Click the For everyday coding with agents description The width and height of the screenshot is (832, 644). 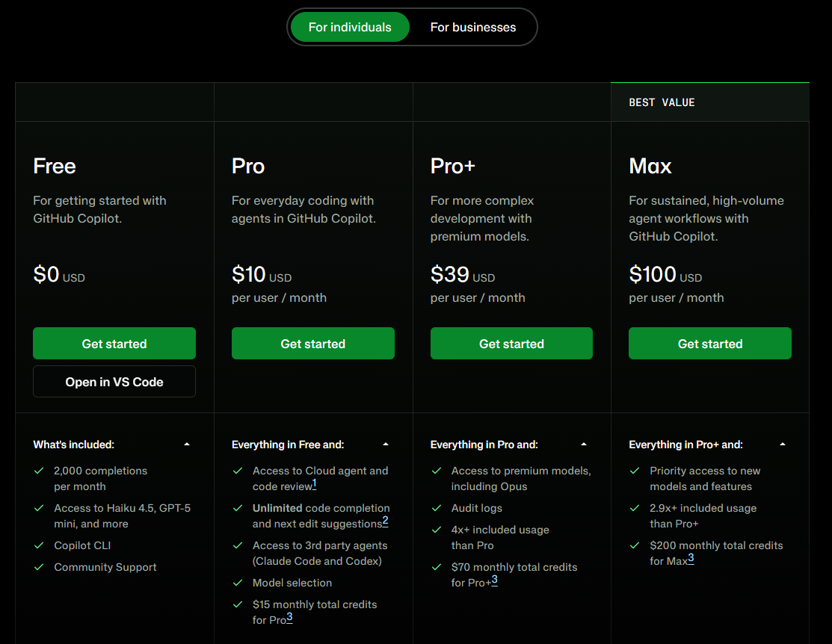coord(303,209)
